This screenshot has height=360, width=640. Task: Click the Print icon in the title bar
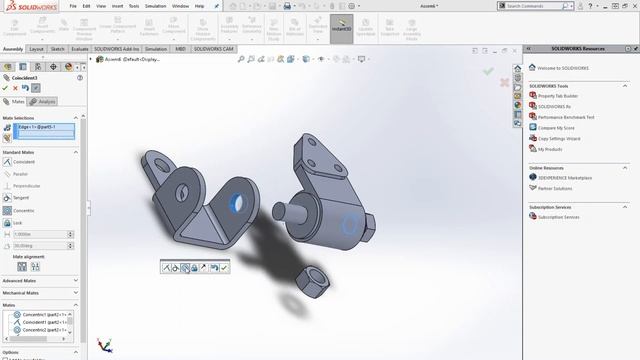click(287, 6)
